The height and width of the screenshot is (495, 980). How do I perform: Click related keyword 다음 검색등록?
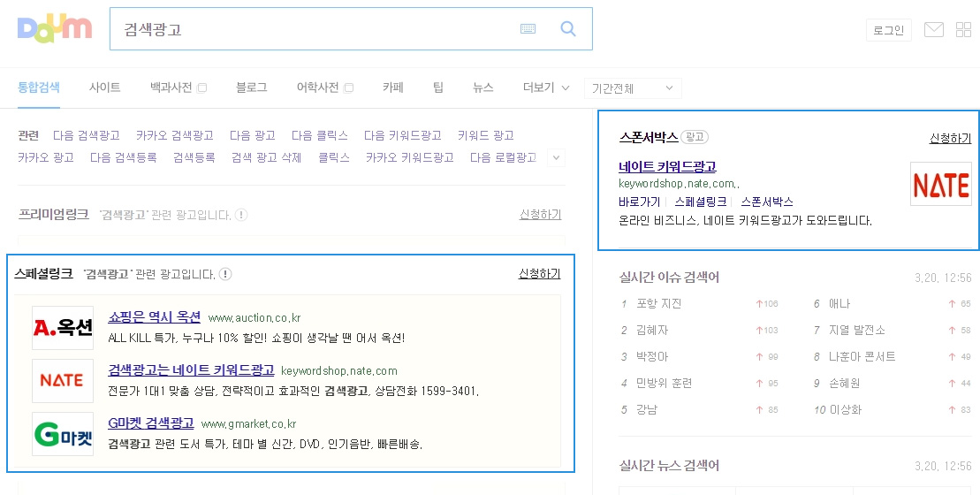(x=123, y=156)
